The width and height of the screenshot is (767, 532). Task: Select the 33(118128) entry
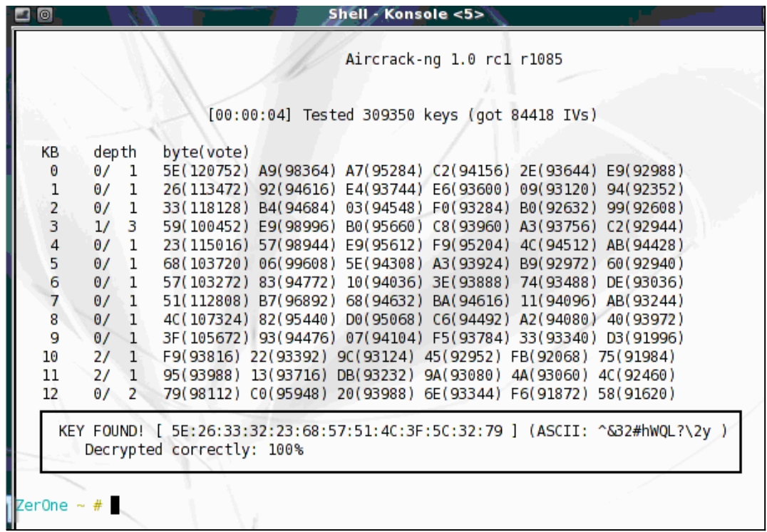[x=206, y=208]
